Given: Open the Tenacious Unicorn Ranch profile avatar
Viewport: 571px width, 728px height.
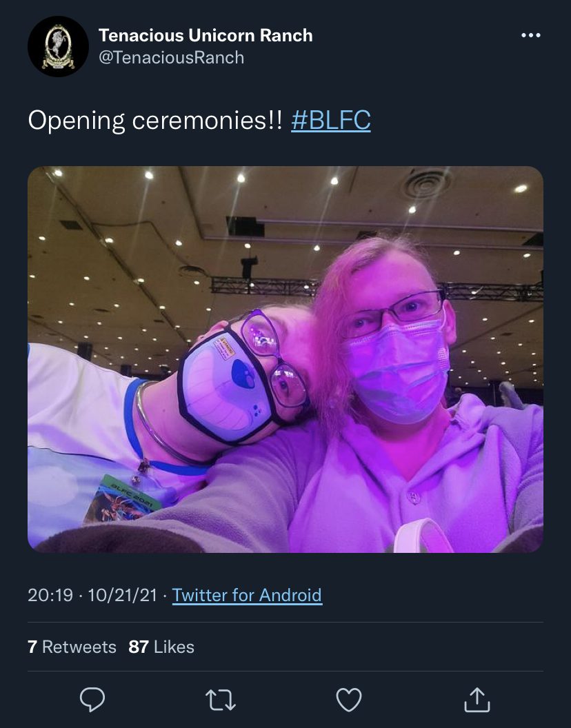Looking at the screenshot, I should [58, 46].
